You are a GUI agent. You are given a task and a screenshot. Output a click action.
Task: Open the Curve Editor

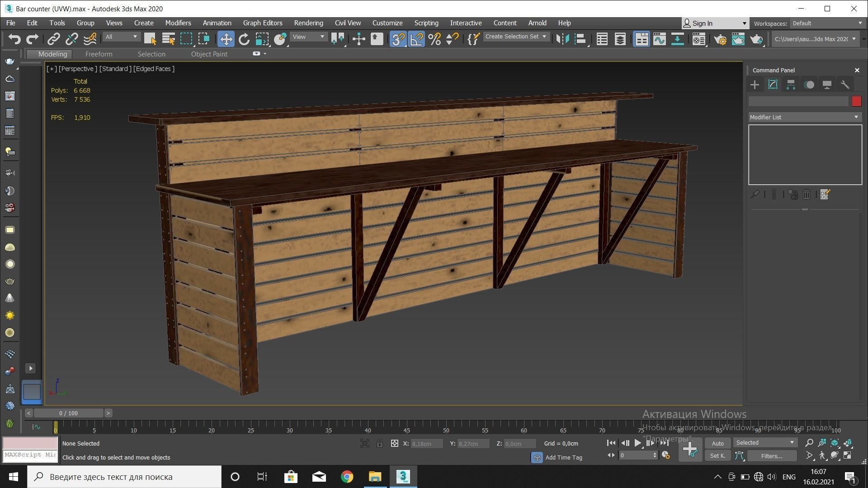pos(659,39)
